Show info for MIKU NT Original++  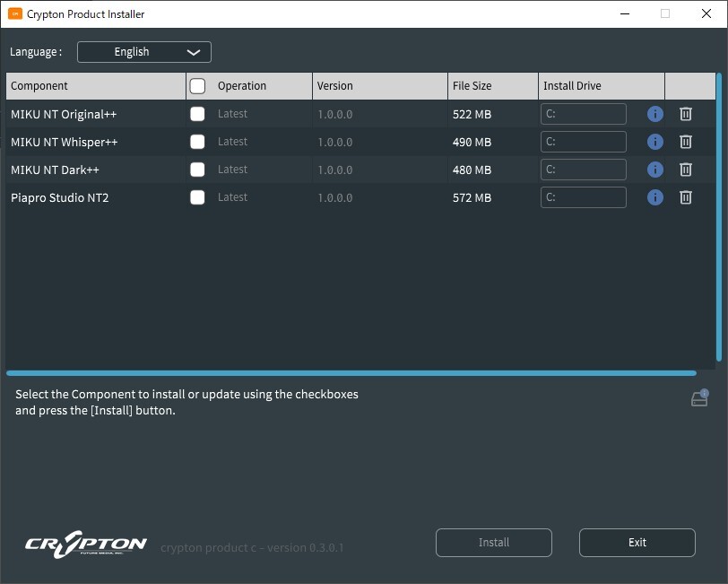point(655,114)
